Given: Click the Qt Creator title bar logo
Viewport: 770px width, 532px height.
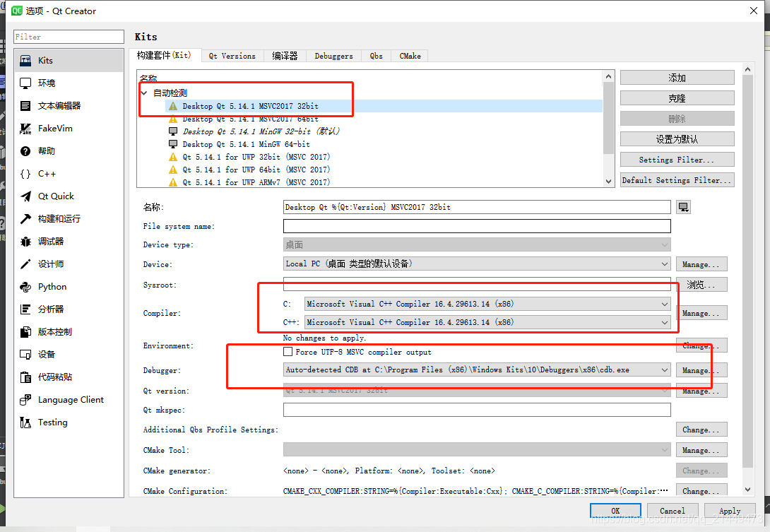Looking at the screenshot, I should pyautogui.click(x=17, y=11).
